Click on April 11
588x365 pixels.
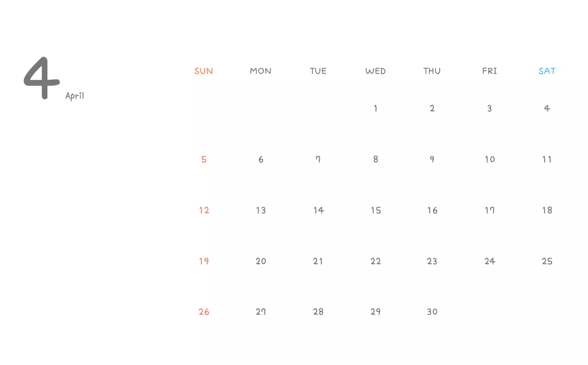[547, 159]
